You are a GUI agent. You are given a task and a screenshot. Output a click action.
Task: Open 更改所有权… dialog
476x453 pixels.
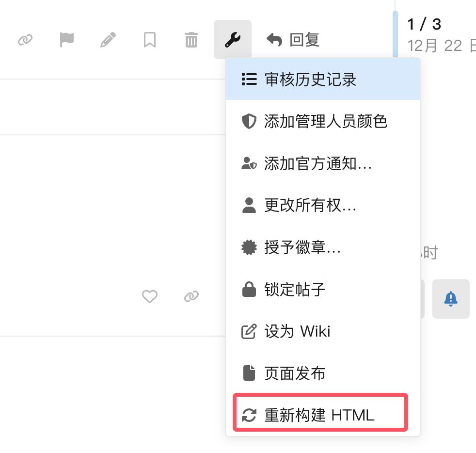pos(323,205)
